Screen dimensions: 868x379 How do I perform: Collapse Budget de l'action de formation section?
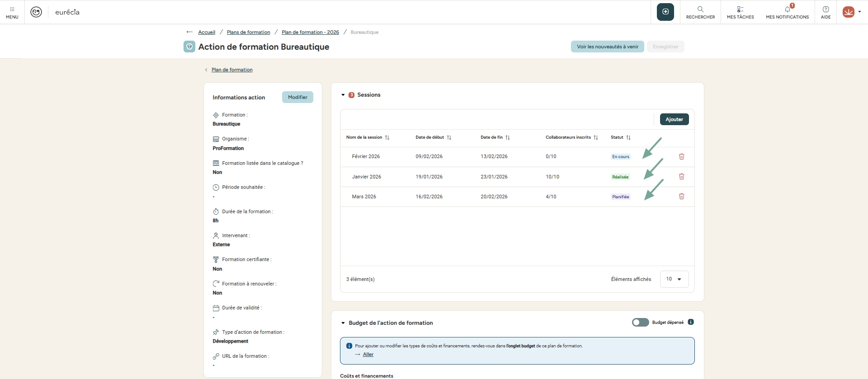(343, 323)
